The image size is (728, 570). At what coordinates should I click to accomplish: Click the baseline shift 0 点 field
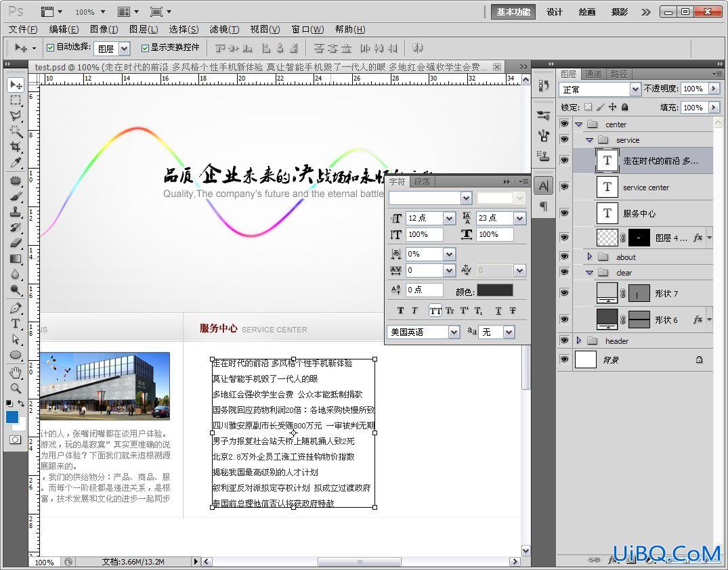tap(425, 290)
